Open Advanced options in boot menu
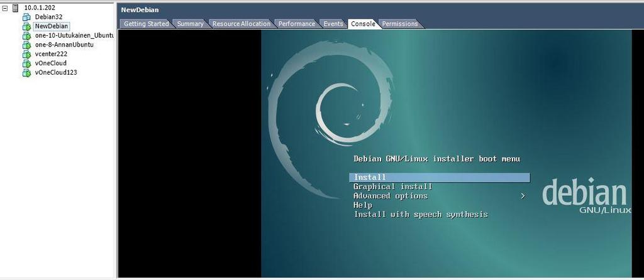The height and width of the screenshot is (280, 644). 390,196
